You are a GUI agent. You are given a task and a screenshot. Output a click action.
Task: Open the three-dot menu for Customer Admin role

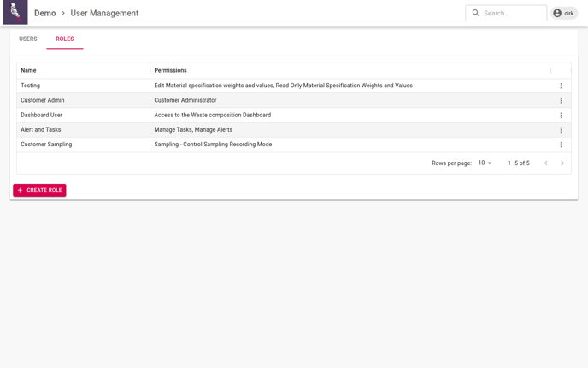(x=561, y=101)
